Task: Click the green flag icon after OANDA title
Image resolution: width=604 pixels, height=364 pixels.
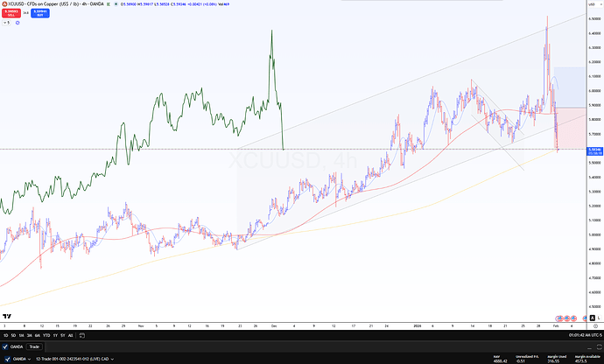Action: (109, 4)
